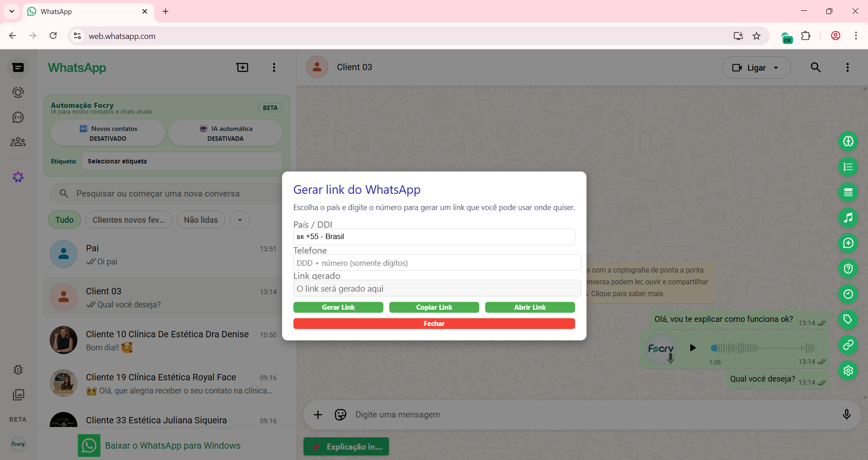Open the Status updates icon
This screenshot has height=460, width=868.
pyautogui.click(x=18, y=92)
